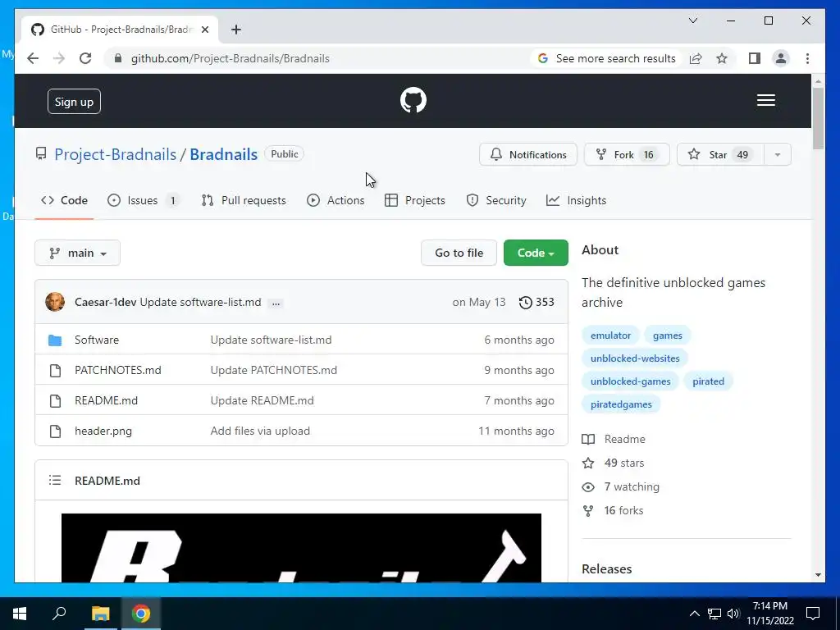Screen dimensions: 840x630
Task: Click the pirated topic tag
Action: pyautogui.click(x=708, y=381)
